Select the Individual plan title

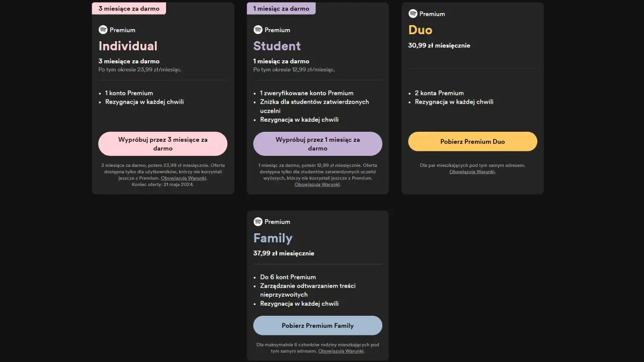pyautogui.click(x=128, y=46)
